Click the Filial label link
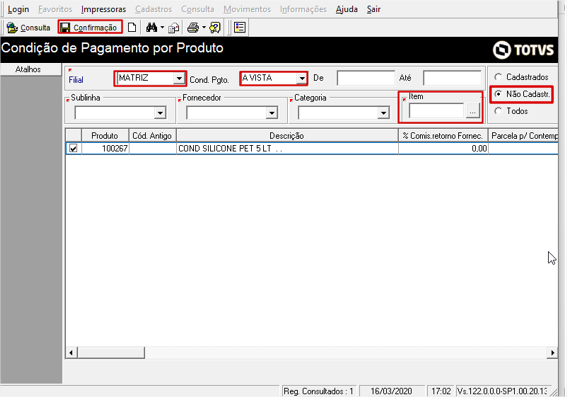This screenshot has height=397, width=567. [76, 80]
